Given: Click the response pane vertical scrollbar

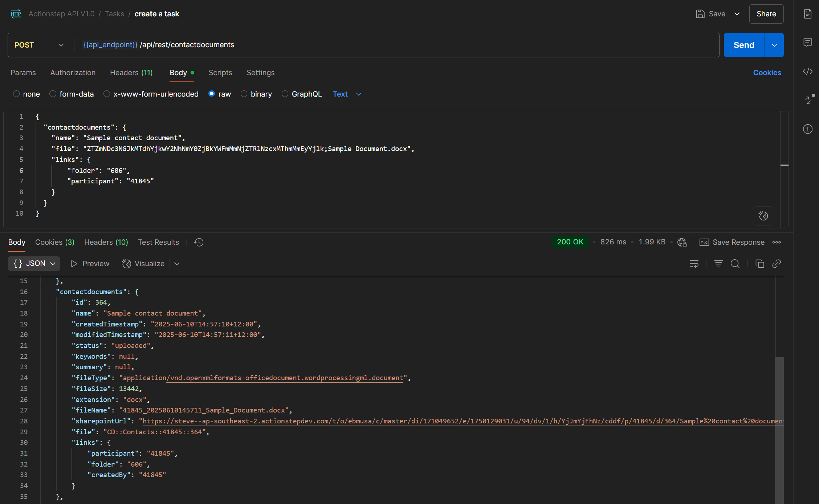Looking at the screenshot, I should click(779, 430).
